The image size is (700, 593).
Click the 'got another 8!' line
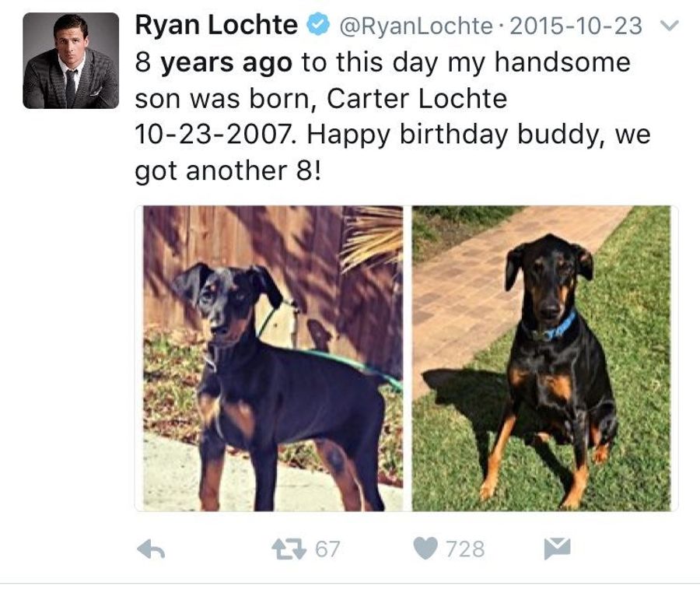[228, 171]
